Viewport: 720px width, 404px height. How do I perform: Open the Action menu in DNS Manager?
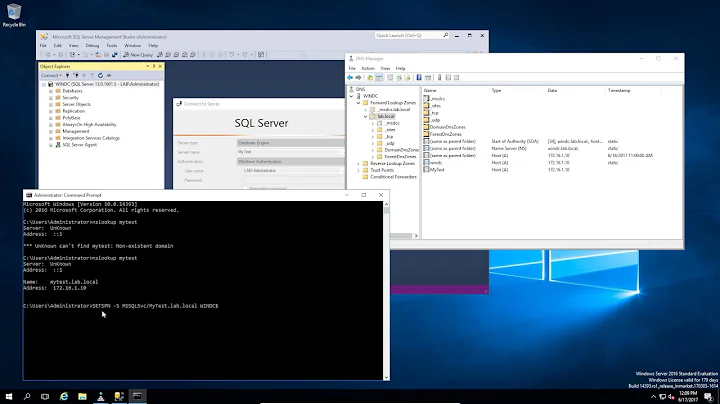(x=368, y=68)
